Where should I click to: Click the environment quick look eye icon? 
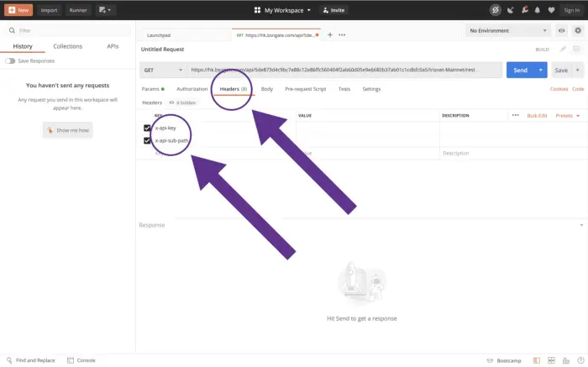561,30
